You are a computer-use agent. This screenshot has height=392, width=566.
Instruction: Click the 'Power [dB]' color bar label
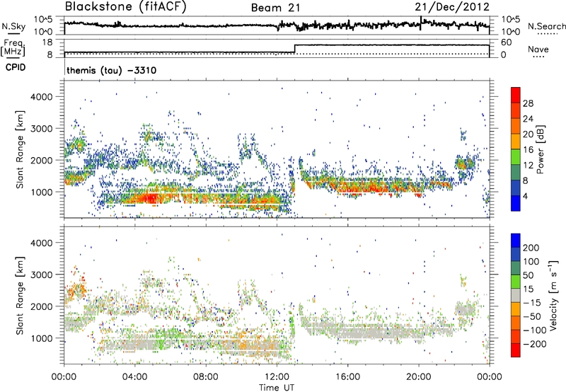[x=540, y=149]
